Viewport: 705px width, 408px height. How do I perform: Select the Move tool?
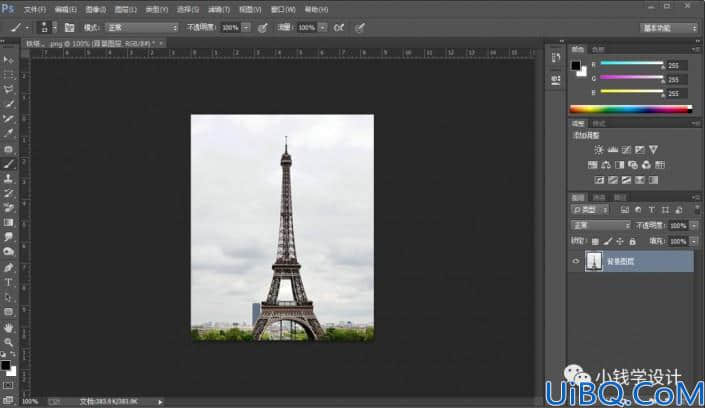[8, 60]
